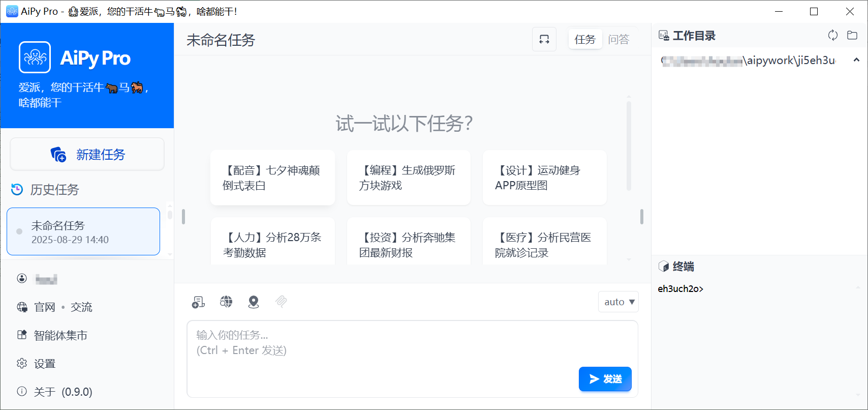Click the AiPy Pro octopus logo
868x410 pixels.
pyautogui.click(x=35, y=57)
